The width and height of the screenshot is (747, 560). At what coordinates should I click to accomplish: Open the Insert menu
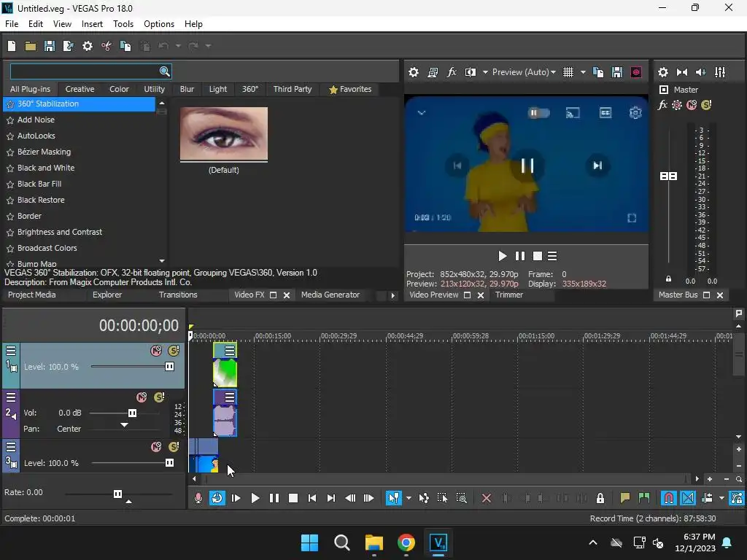click(92, 24)
